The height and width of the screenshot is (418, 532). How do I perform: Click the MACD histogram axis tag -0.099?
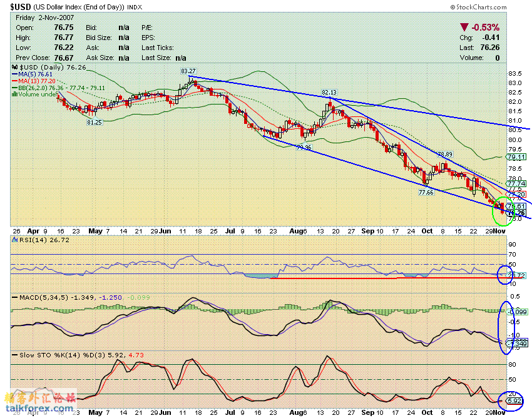tap(517, 312)
